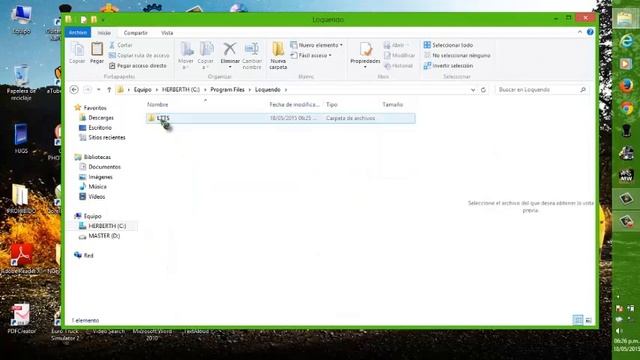Click HERBERTH (C:) in the address bar

click(x=181, y=90)
